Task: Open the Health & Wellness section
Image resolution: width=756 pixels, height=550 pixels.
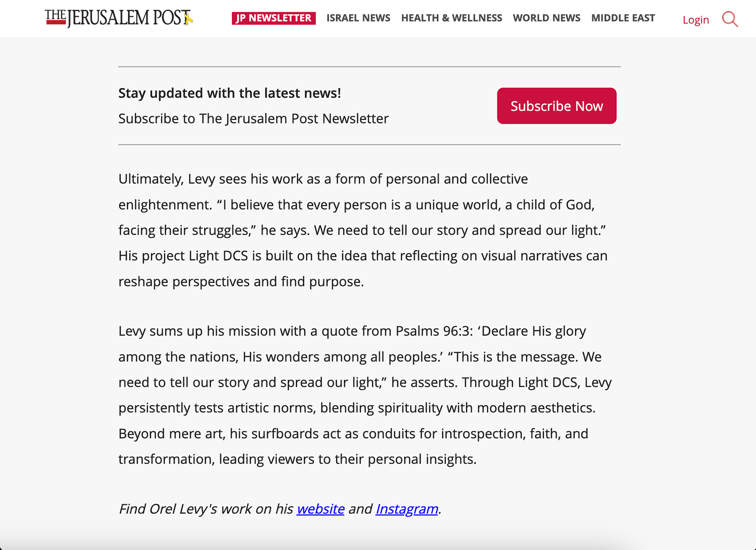Action: coord(452,18)
